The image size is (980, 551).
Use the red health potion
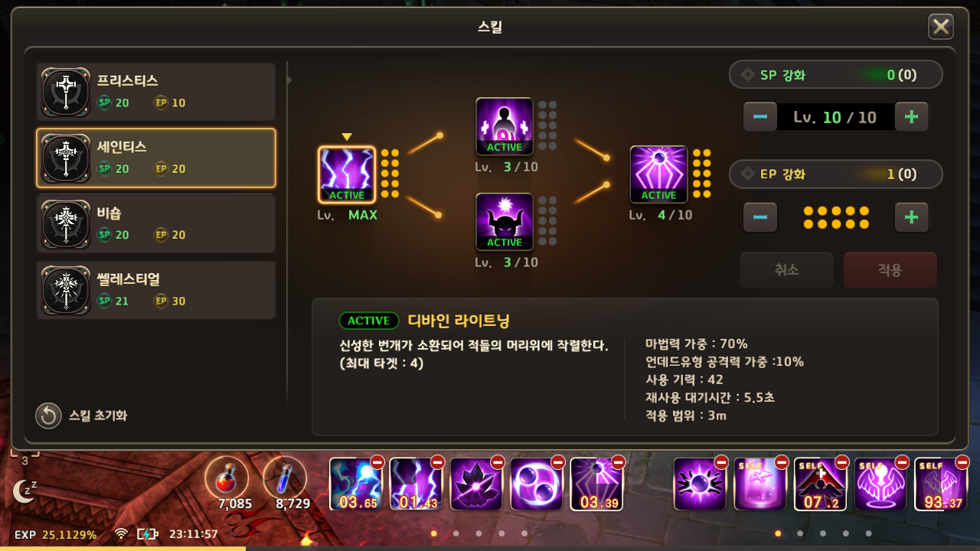pos(227,478)
